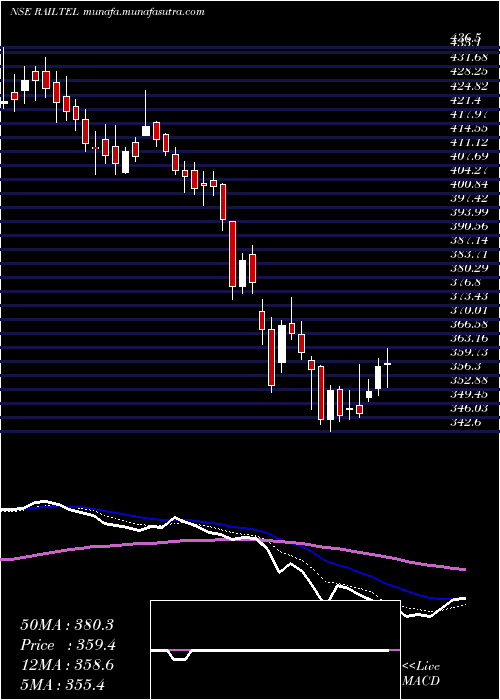Select the 417.97 price axis label
This screenshot has height=700, width=500.
[471, 114]
